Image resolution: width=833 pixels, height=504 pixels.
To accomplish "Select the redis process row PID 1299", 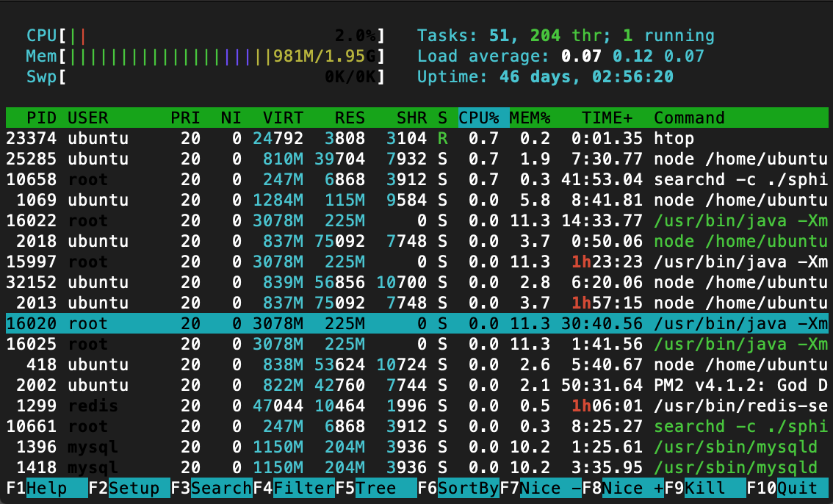I will (417, 406).
